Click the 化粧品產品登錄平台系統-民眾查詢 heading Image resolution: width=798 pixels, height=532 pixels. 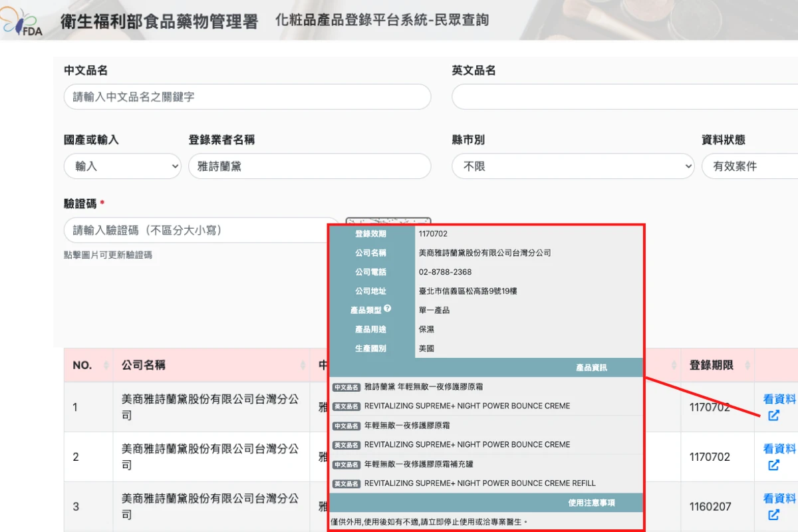pyautogui.click(x=382, y=21)
